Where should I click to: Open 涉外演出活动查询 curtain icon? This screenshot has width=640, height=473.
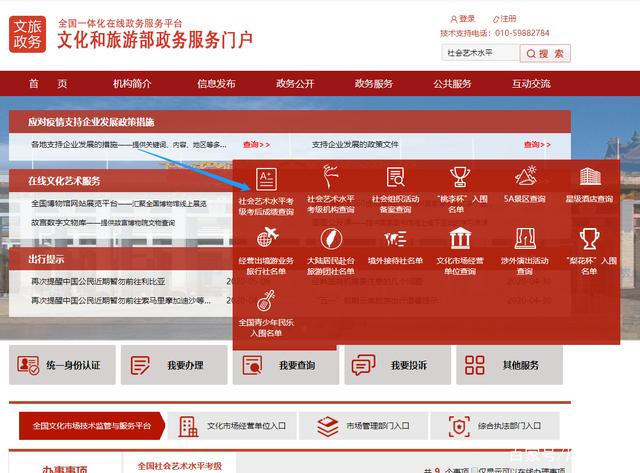click(525, 238)
